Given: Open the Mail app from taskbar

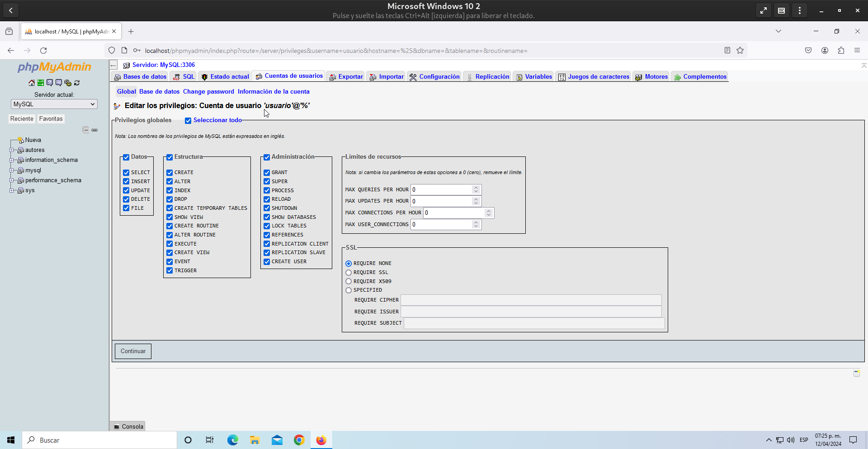Looking at the screenshot, I should 277,440.
